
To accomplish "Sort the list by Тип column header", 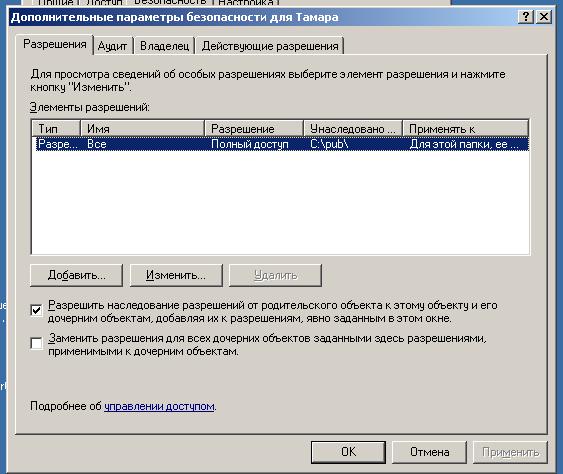I will click(x=56, y=129).
